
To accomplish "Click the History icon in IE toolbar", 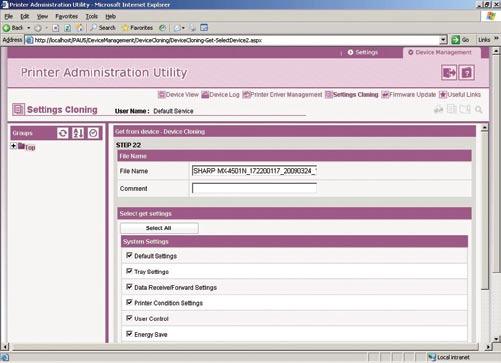I will point(162,28).
